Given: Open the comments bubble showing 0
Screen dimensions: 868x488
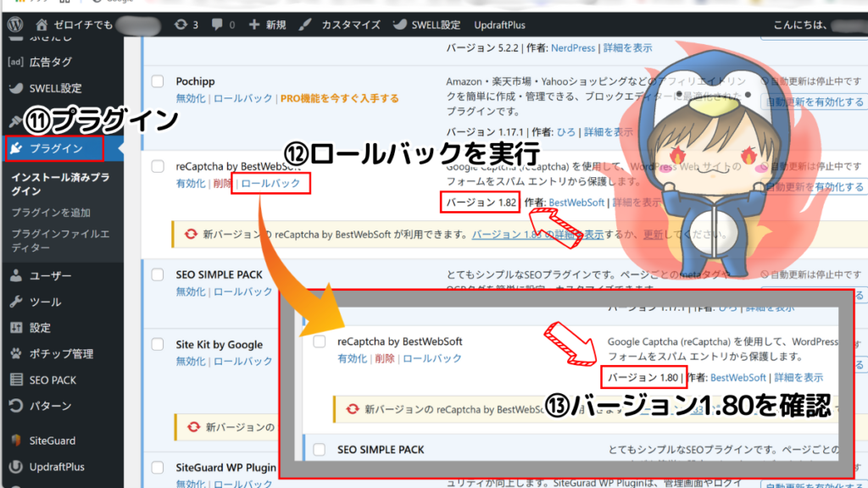Looking at the screenshot, I should click(223, 25).
